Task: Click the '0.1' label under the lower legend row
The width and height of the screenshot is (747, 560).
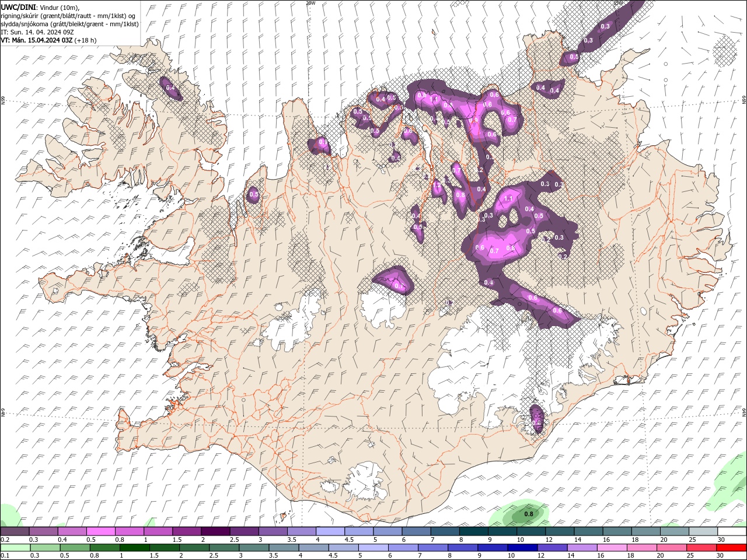Action: [x=5, y=556]
